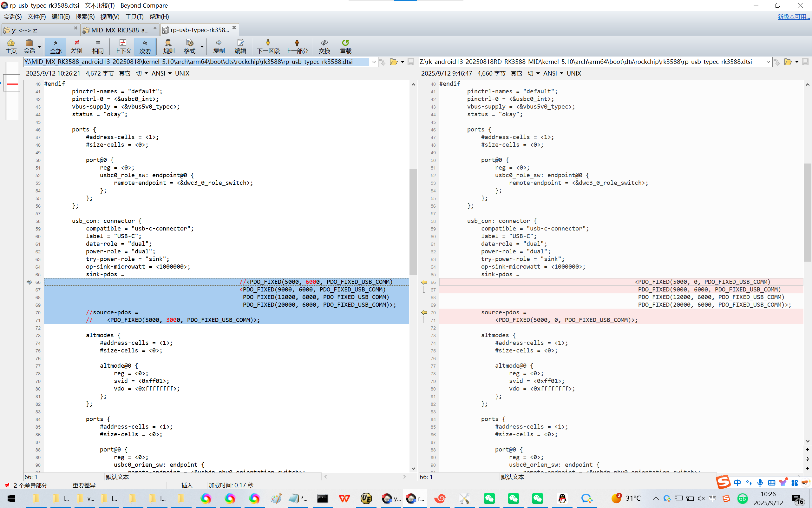Open the File (文件) menu
The width and height of the screenshot is (812, 508).
click(x=36, y=17)
